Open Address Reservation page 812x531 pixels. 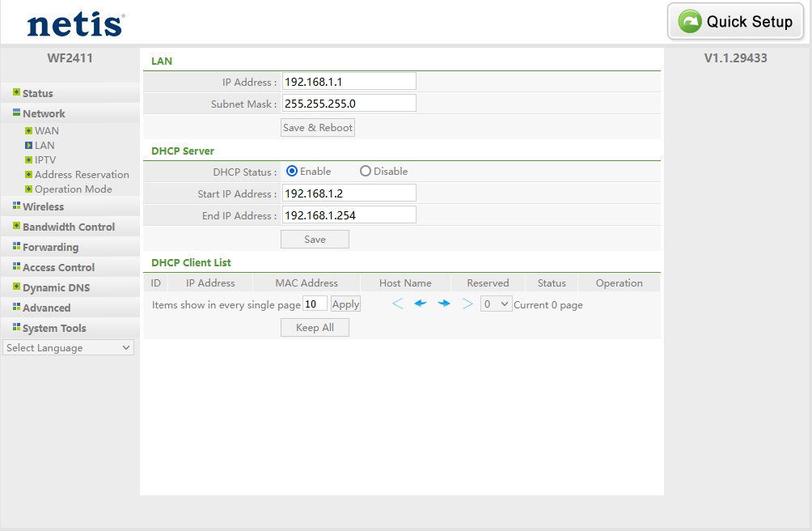(82, 175)
